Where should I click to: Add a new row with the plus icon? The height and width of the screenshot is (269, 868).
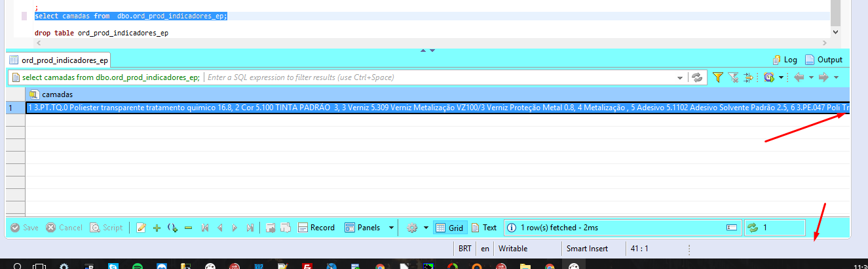point(157,228)
